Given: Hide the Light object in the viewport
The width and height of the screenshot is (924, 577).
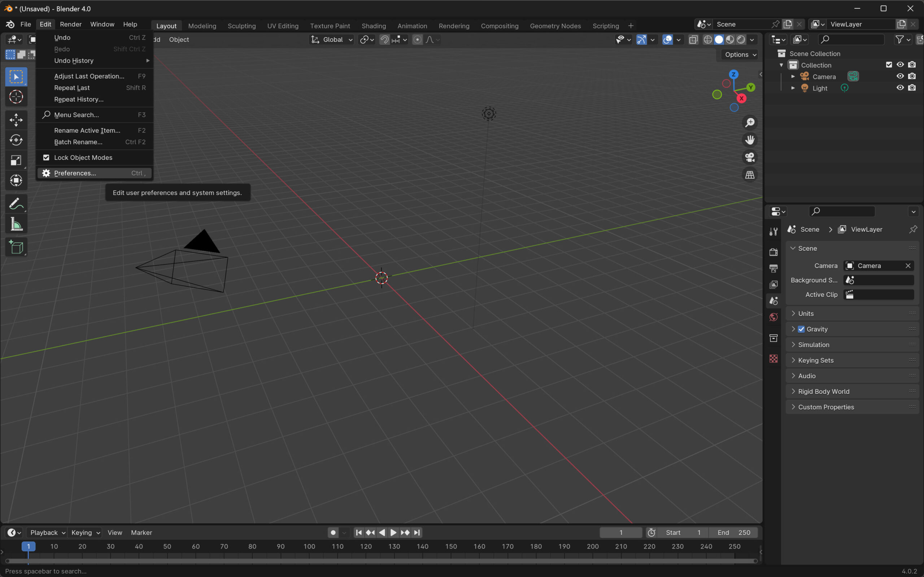Looking at the screenshot, I should [900, 88].
